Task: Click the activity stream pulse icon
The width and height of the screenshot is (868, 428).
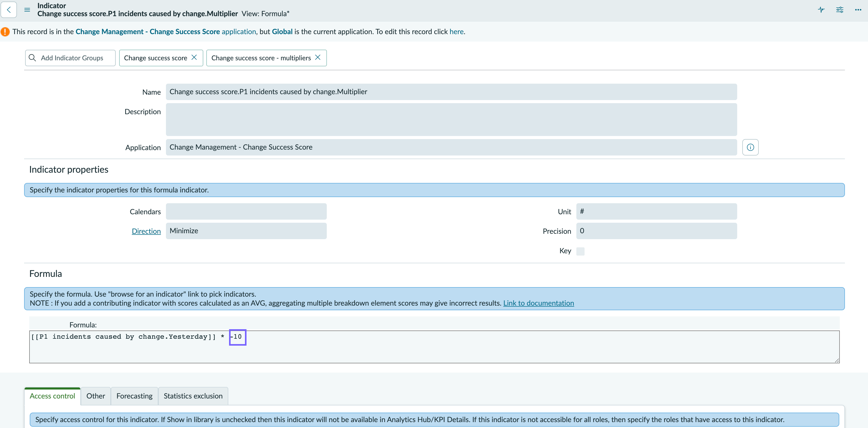Action: (821, 9)
